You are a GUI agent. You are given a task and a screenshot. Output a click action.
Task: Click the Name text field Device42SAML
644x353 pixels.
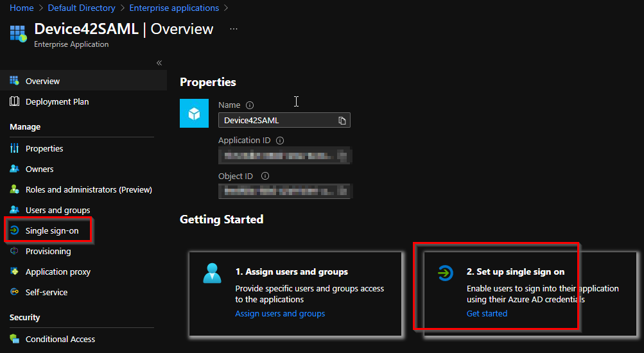tap(276, 120)
